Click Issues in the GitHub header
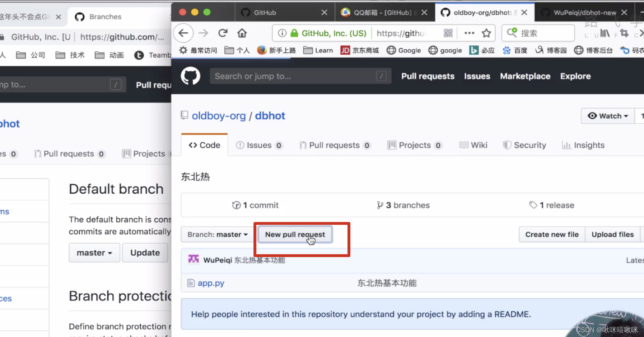644x337 pixels. point(477,76)
